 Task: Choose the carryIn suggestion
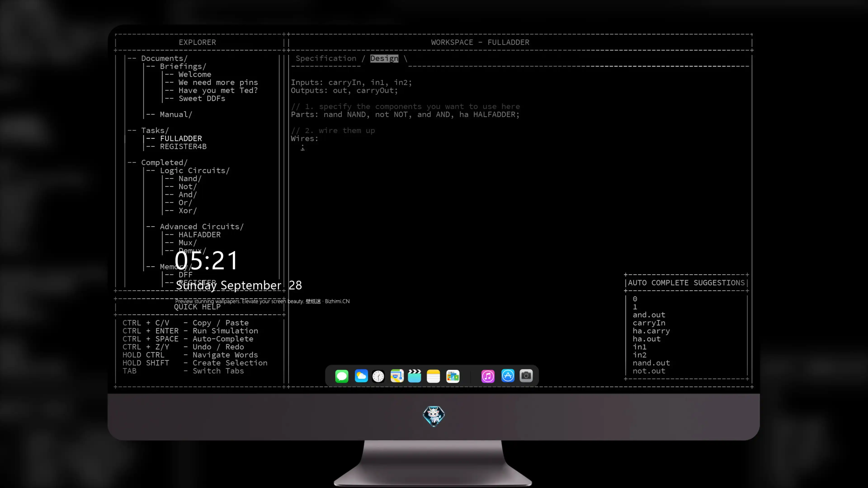649,323
